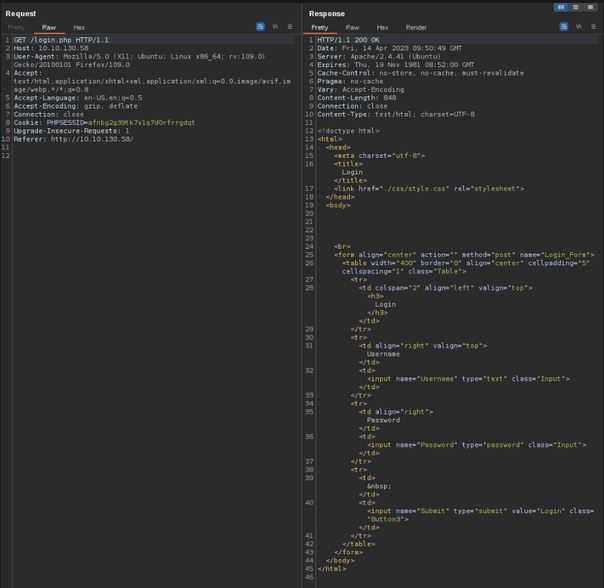Click the 'Accept-Encoding: gzip, deflate' line
Screen dimensions: 604x588
tap(76, 106)
